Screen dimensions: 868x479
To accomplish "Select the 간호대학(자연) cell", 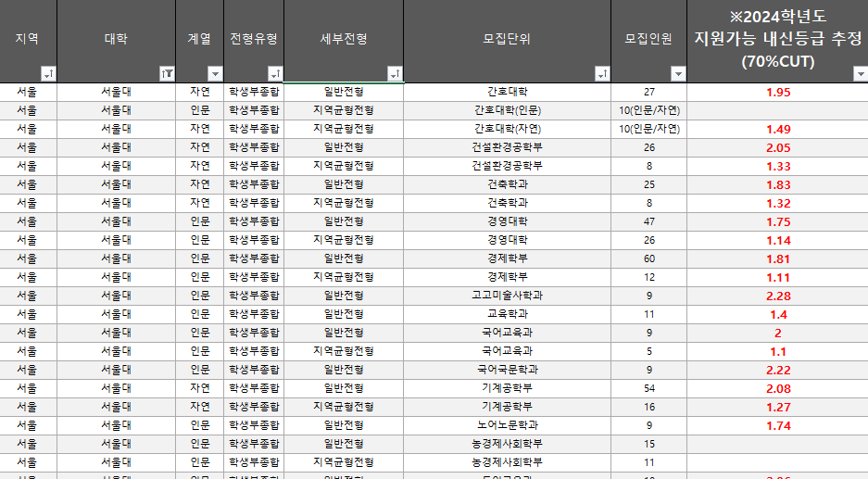I will [x=507, y=129].
